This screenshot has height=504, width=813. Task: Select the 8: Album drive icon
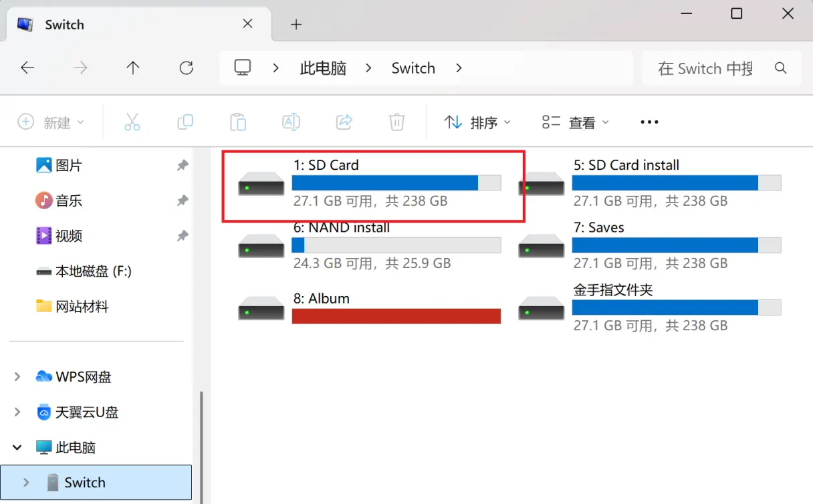tap(261, 308)
